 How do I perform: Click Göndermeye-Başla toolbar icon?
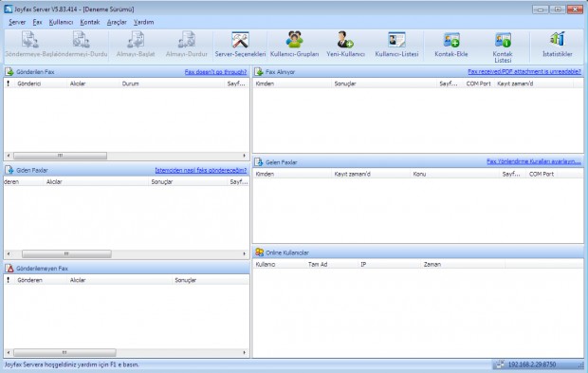(x=29, y=40)
